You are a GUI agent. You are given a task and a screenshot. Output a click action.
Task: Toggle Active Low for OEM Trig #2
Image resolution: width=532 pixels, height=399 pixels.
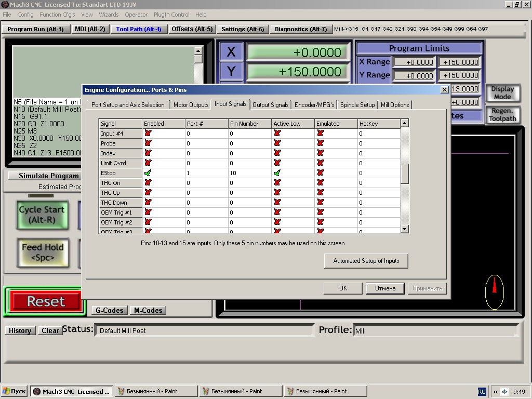pos(277,222)
